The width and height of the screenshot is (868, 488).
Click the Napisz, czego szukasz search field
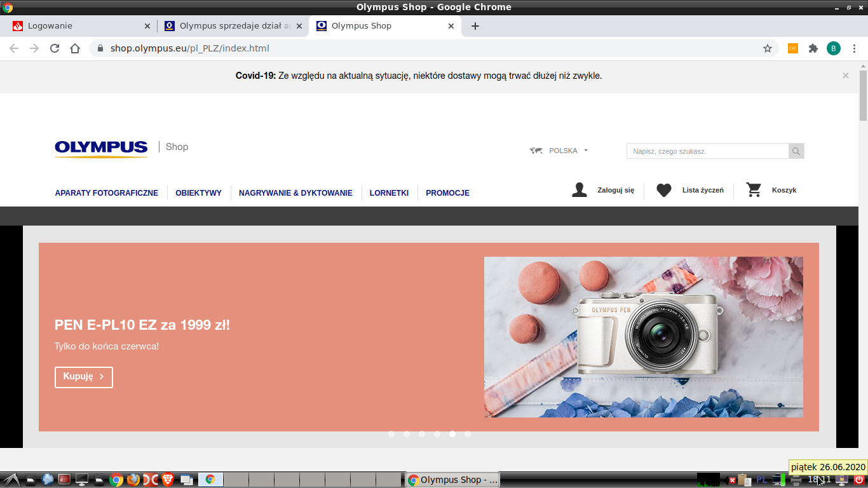[707, 151]
